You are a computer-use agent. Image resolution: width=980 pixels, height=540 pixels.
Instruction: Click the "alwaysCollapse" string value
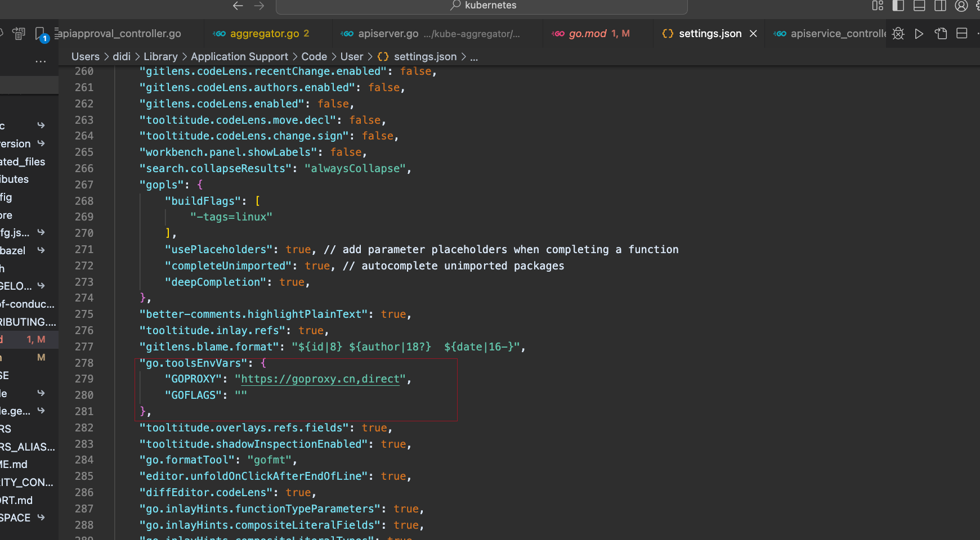[x=355, y=168]
